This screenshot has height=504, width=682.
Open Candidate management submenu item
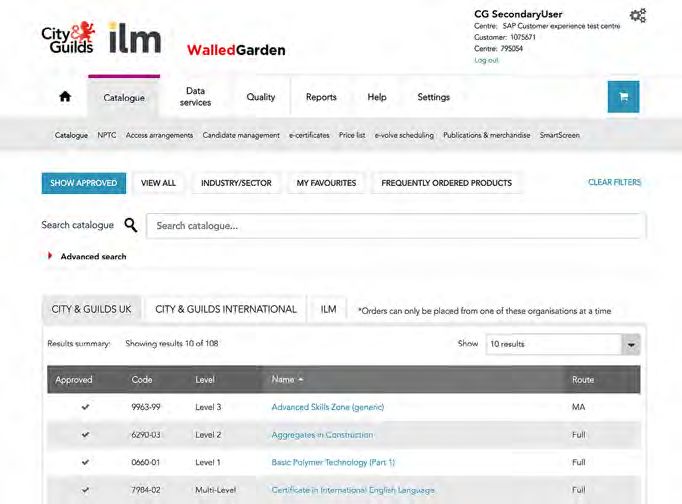pos(241,135)
